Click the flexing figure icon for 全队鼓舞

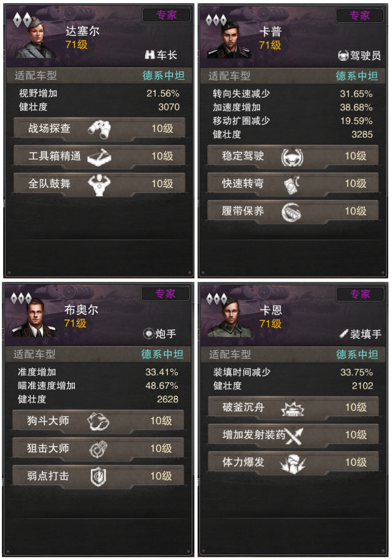[x=99, y=184]
